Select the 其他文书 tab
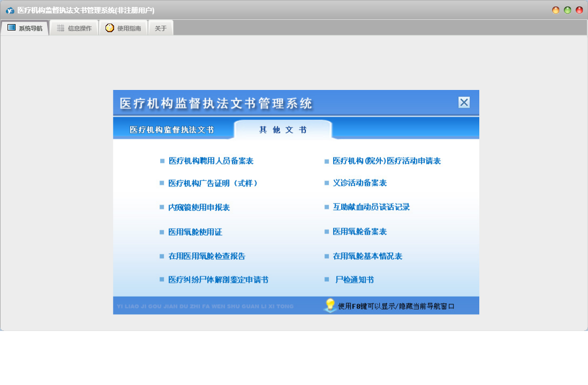This screenshot has height=385, width=588. tap(283, 130)
